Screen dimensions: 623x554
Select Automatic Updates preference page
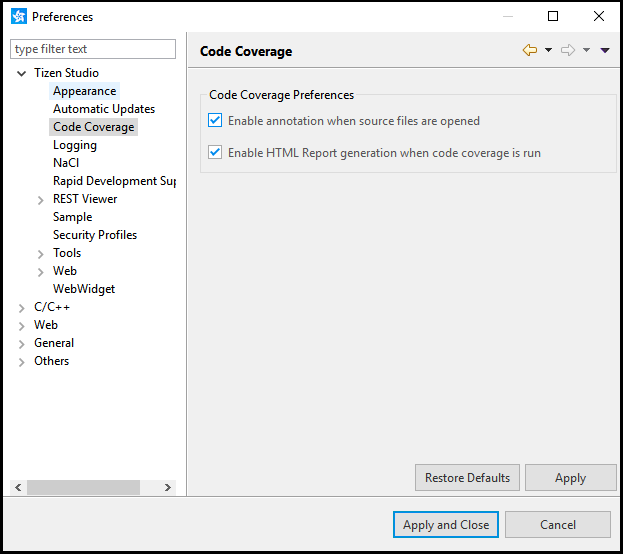coord(104,109)
